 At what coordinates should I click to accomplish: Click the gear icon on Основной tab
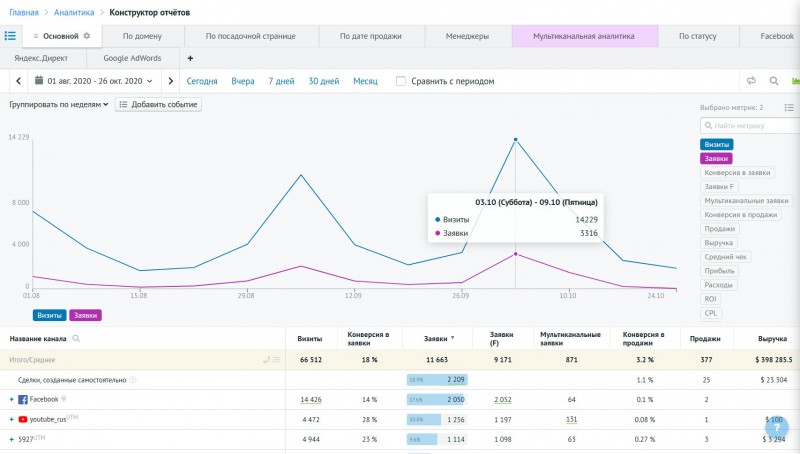coord(87,36)
